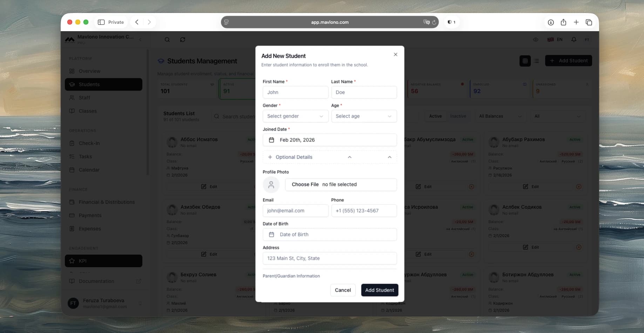Click Safari share icon

pyautogui.click(x=563, y=22)
